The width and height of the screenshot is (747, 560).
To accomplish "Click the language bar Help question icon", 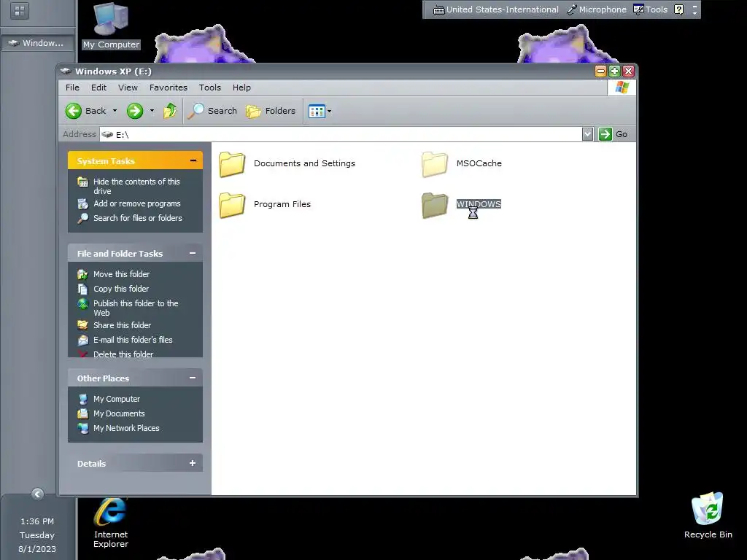I will click(x=679, y=9).
